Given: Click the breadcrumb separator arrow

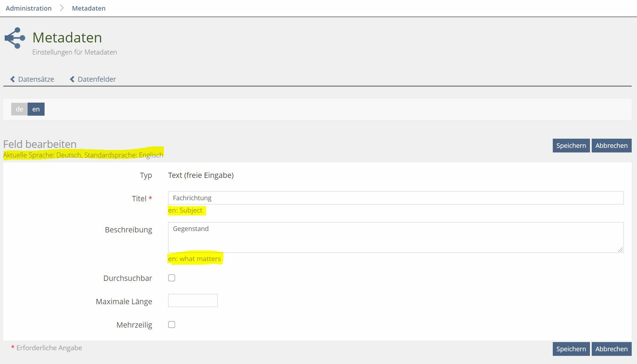Looking at the screenshot, I should pos(62,8).
